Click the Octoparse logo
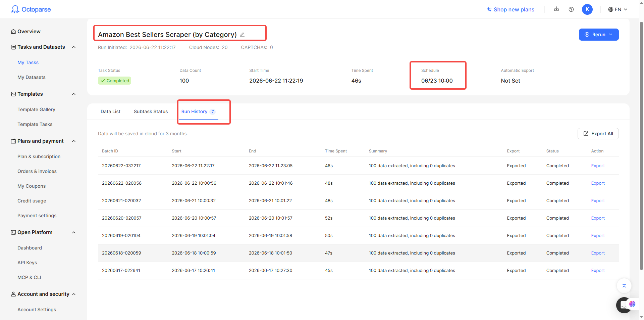Viewport: 644px width, 320px height. 31,9
